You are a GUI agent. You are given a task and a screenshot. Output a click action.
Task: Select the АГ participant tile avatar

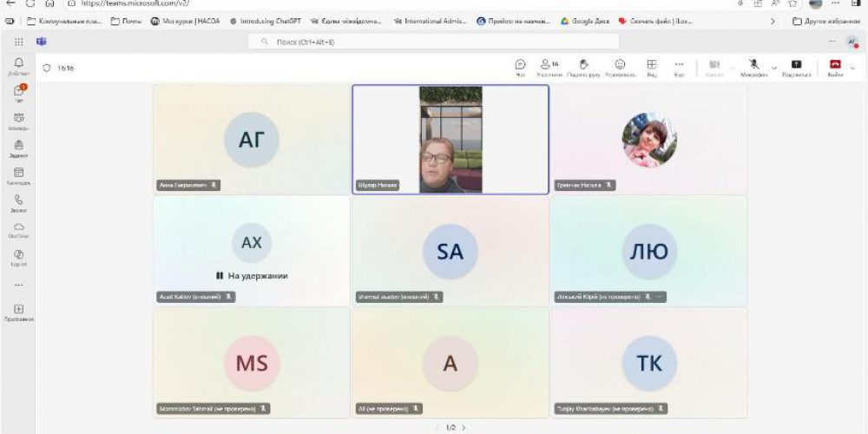click(252, 140)
